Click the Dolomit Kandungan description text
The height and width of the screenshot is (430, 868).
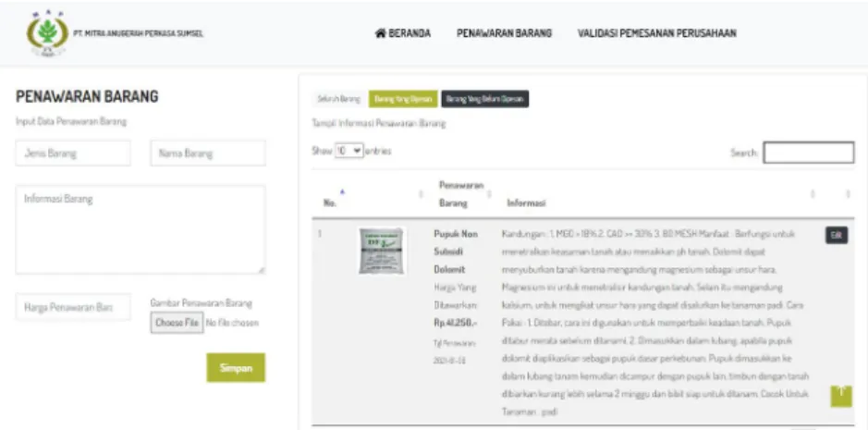(656, 323)
